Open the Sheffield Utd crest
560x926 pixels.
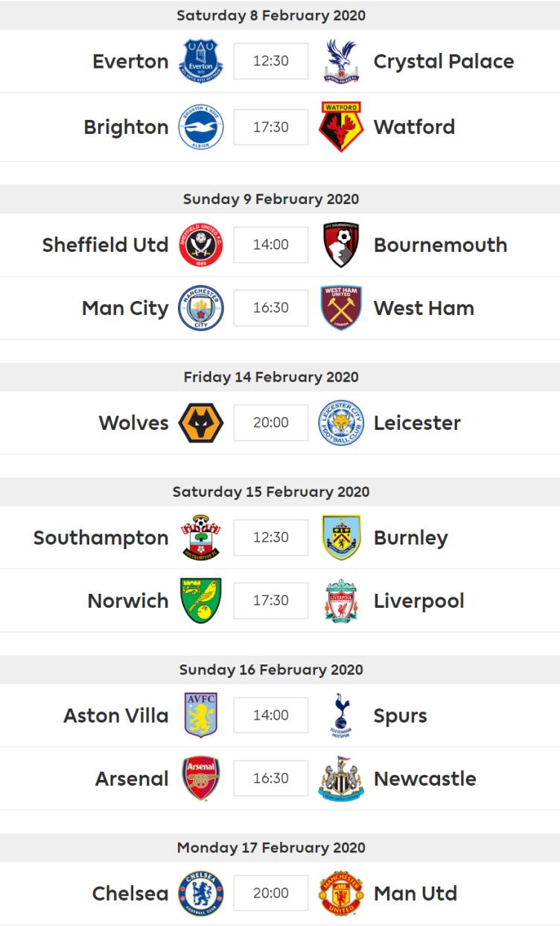click(201, 245)
